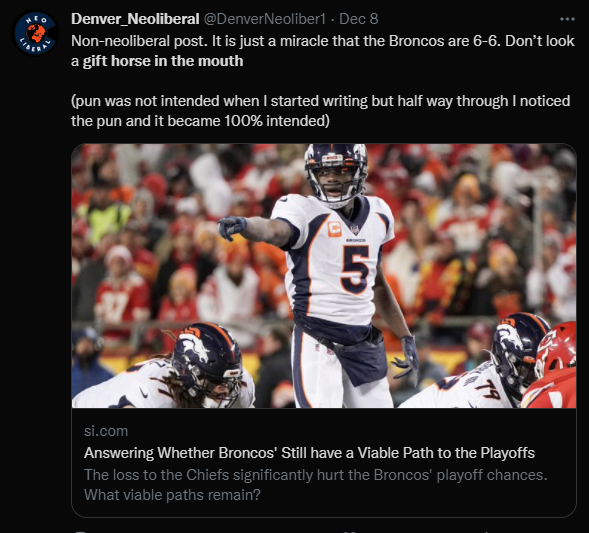
Task: Open the quarterback number 5 photo
Action: [324, 276]
